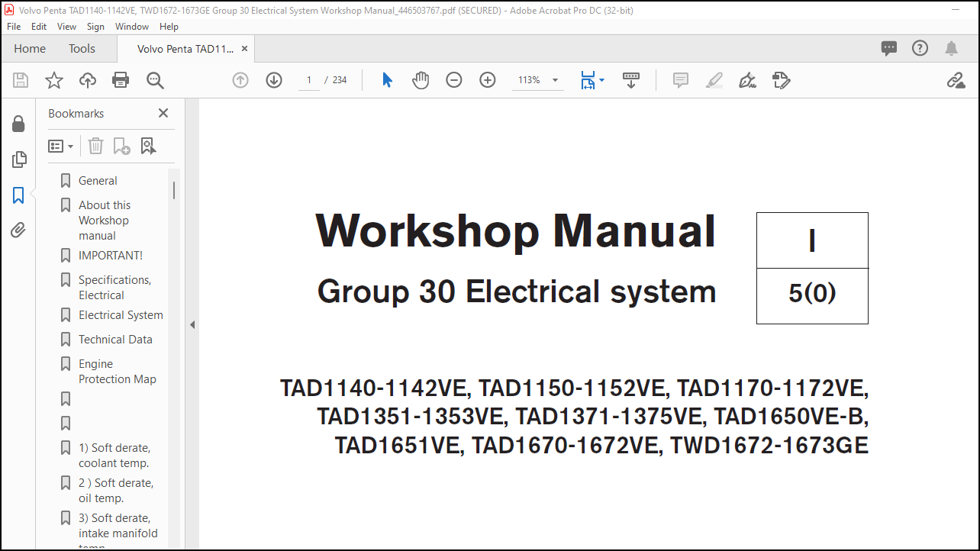Open Soft derate, oil temp. bookmark
Viewport: 980px width, 551px height.
(x=115, y=491)
